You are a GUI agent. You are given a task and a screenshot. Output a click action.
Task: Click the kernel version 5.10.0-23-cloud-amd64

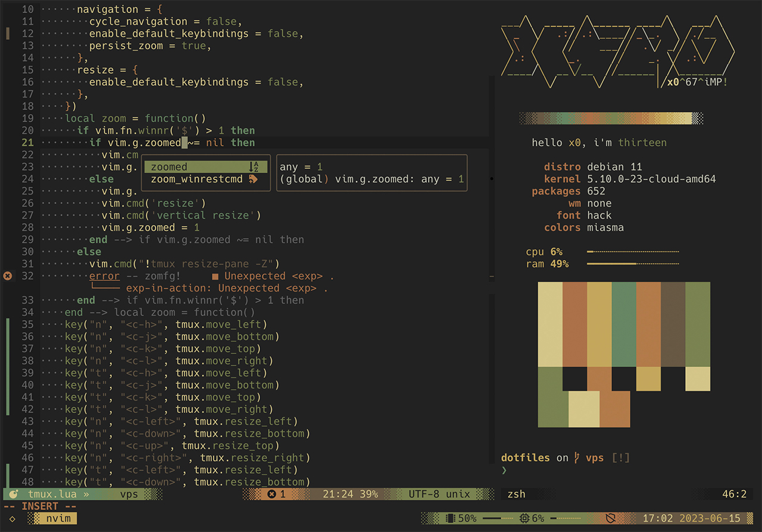pyautogui.click(x=651, y=179)
